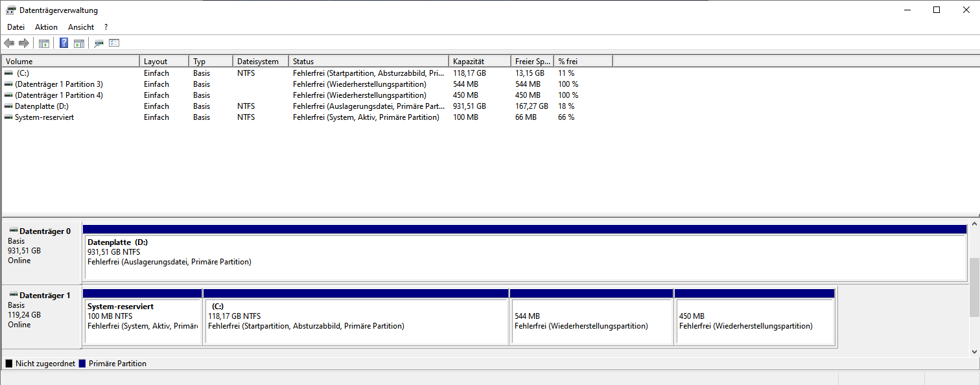Toggle the console tree pane icon
This screenshot has height=385, width=980.
[x=44, y=43]
